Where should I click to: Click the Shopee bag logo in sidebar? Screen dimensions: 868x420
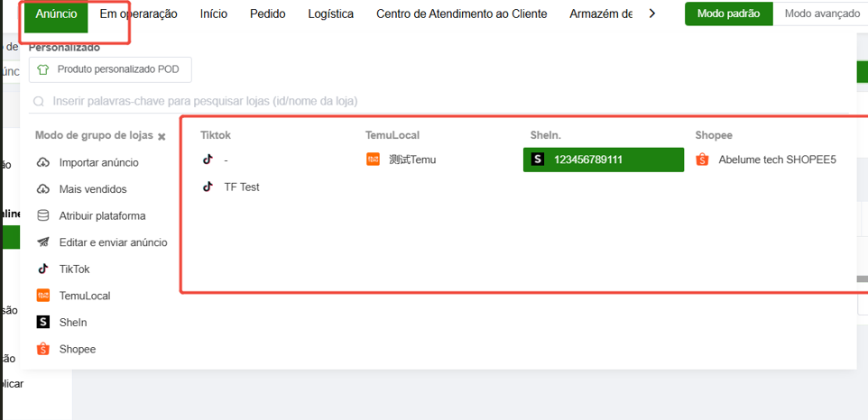point(42,349)
